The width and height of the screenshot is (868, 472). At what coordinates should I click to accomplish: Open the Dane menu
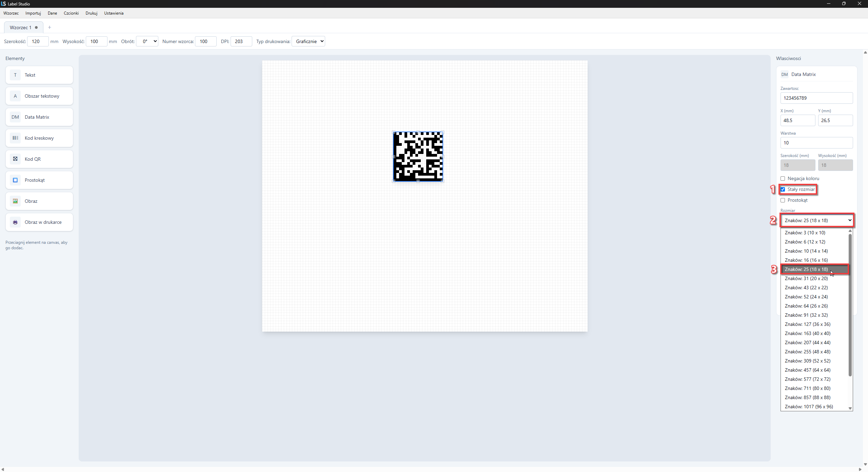(52, 13)
